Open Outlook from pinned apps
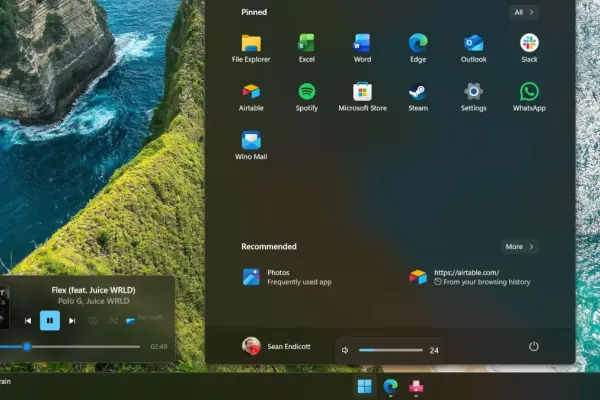Image resolution: width=600 pixels, height=400 pixels. 473,49
